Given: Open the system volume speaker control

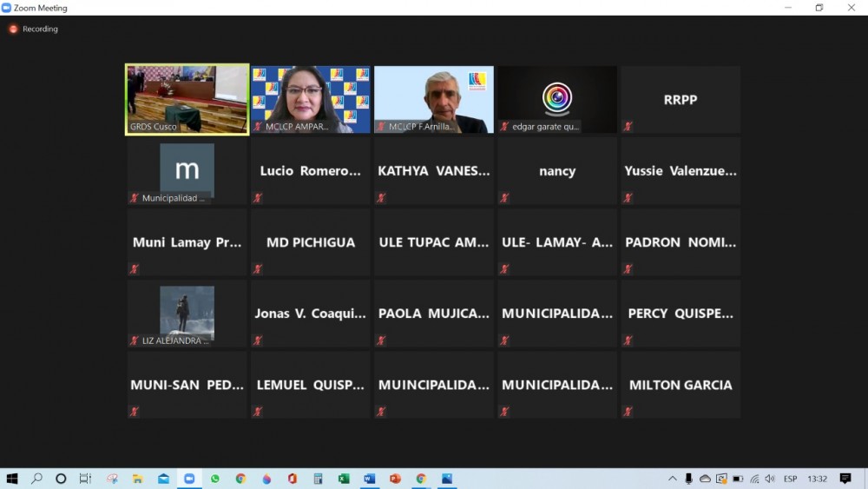Looking at the screenshot, I should click(770, 479).
